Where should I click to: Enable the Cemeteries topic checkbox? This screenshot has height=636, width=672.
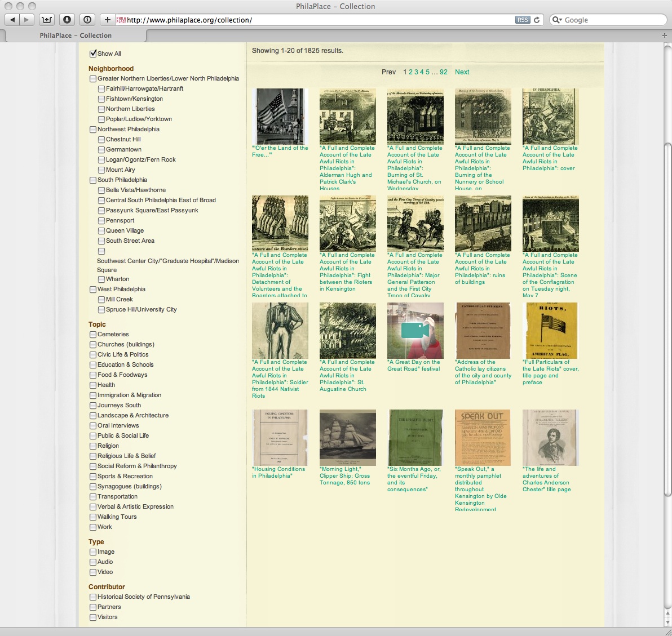(x=93, y=335)
